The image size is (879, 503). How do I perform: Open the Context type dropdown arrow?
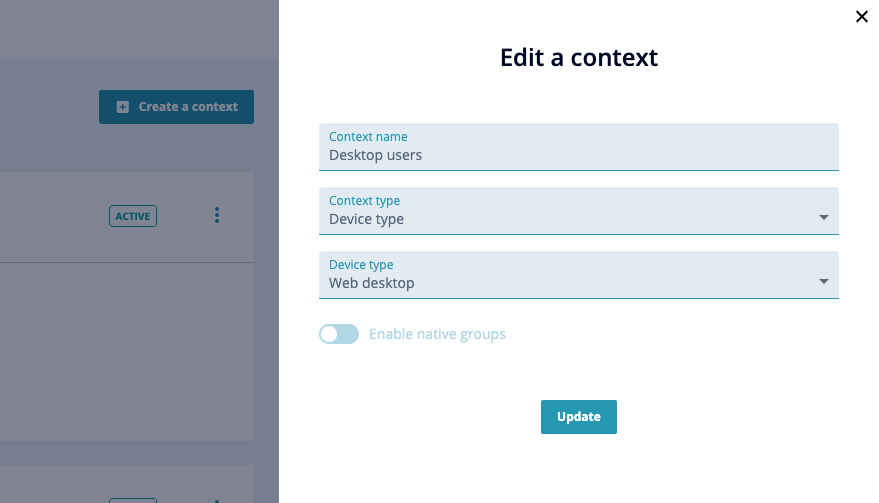824,218
